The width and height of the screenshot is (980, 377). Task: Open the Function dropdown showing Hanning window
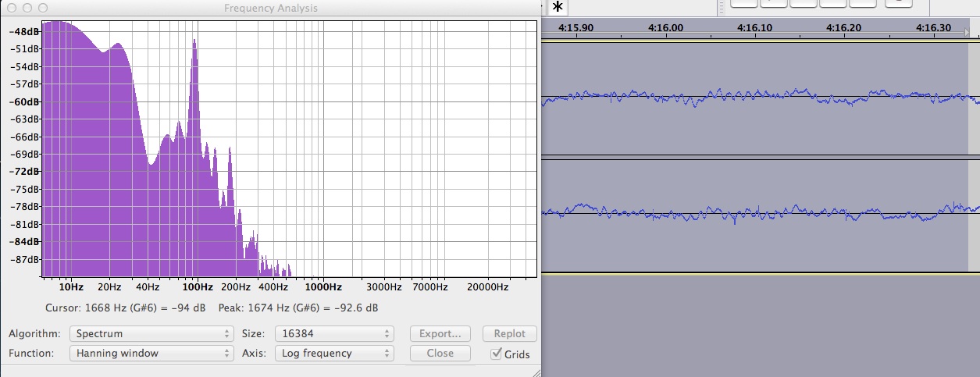tap(151, 353)
